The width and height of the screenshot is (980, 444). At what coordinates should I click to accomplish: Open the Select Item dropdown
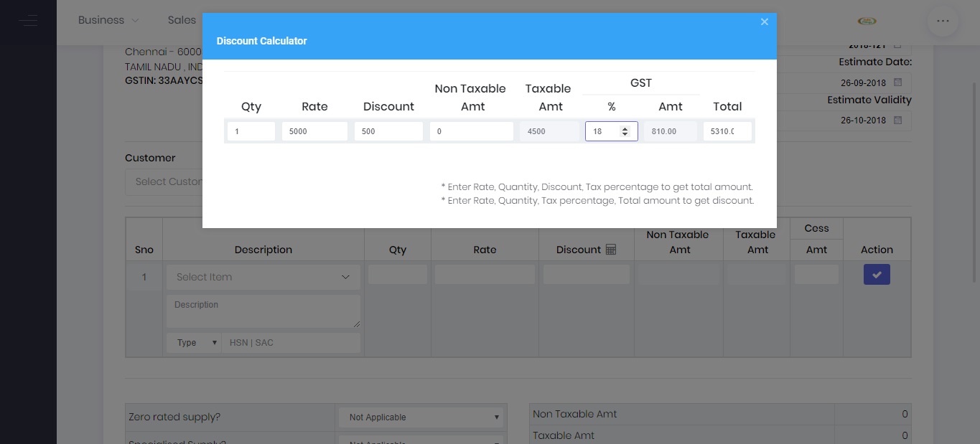263,277
